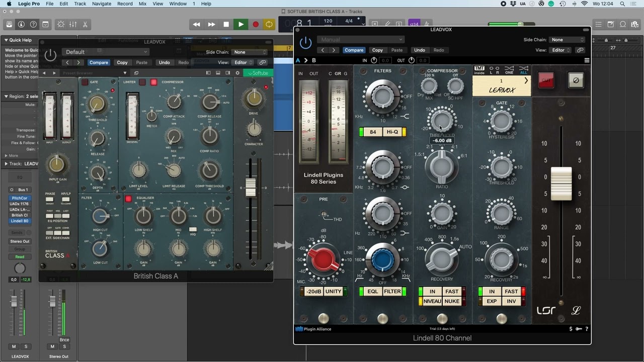Open Smart Controls sun-dial icon
Viewport: 644px width, 362px height.
[x=61, y=24]
